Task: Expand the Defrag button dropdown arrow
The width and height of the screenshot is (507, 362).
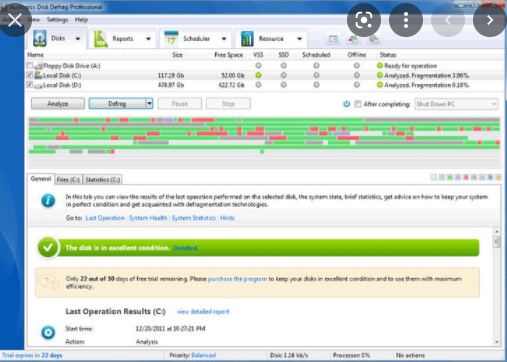Action: (149, 103)
